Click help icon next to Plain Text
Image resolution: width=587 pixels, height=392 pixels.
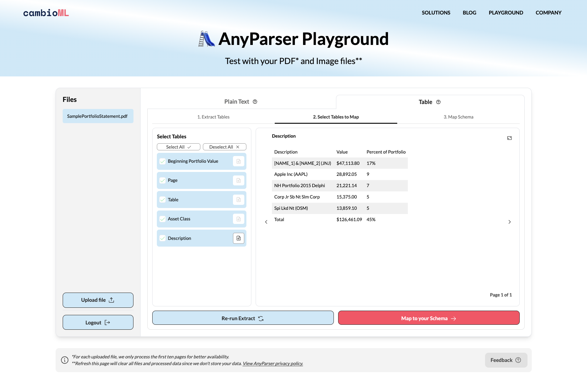tap(255, 102)
